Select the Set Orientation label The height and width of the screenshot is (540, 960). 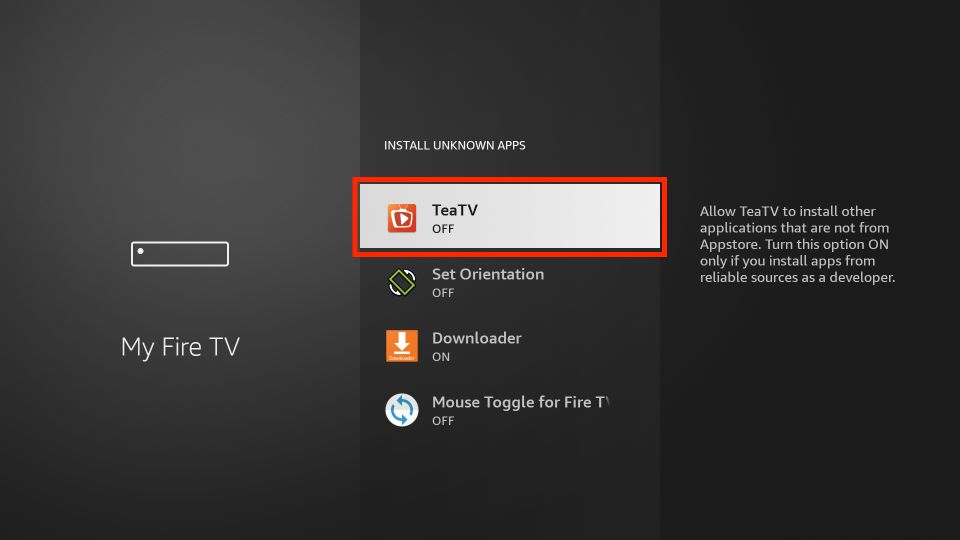pos(488,274)
